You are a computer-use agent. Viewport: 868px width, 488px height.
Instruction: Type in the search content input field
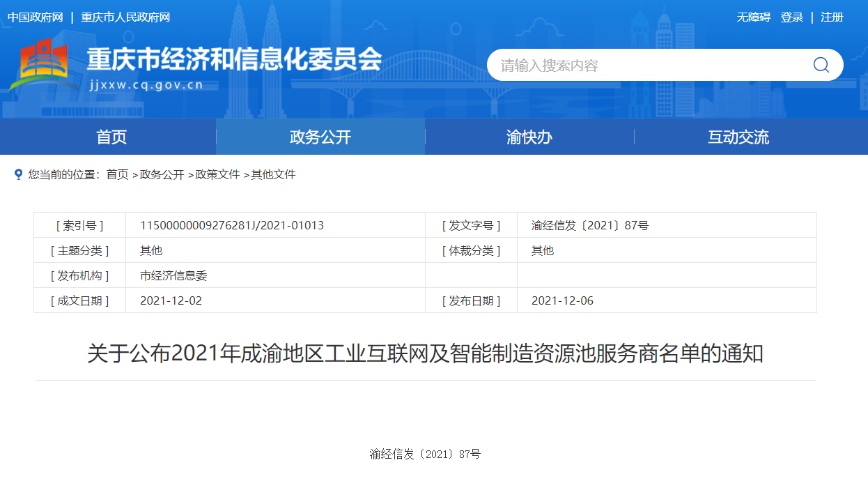(x=648, y=66)
